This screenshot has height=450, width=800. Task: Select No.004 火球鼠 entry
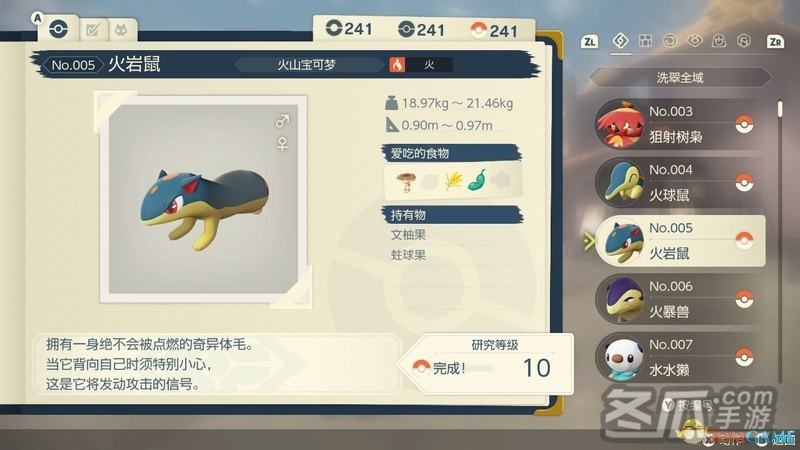[x=680, y=183]
